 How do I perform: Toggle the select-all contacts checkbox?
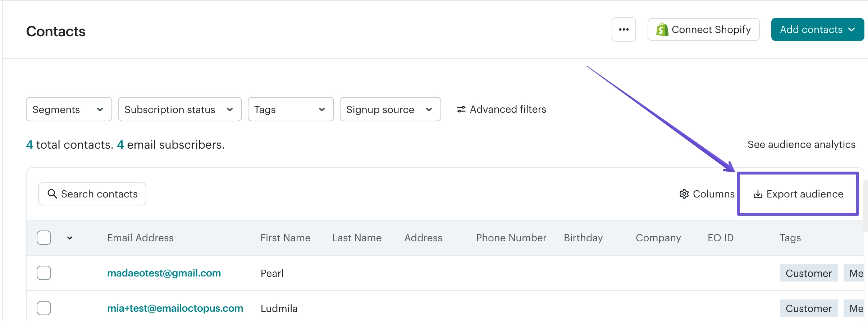[44, 238]
